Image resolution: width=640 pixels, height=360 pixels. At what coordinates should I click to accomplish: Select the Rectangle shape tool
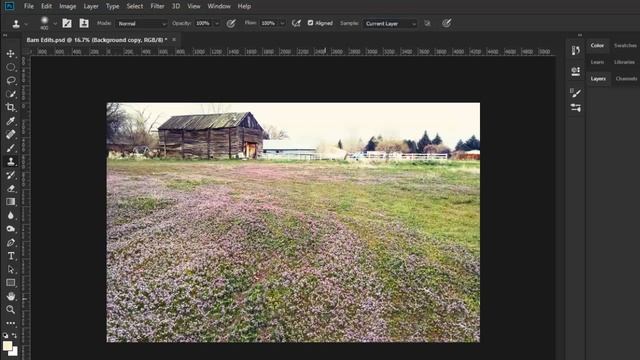(11, 283)
